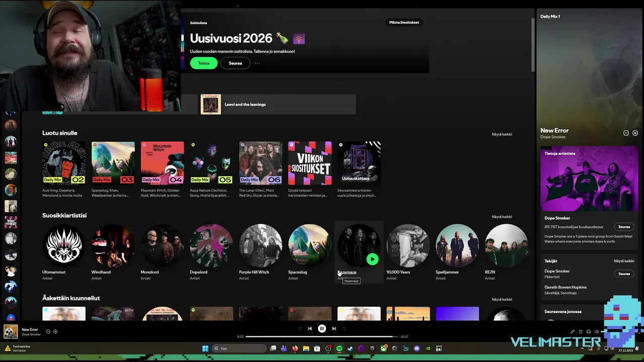
Task: Click the Seuraa button under Uusivuosi 2026
Action: pos(235,63)
